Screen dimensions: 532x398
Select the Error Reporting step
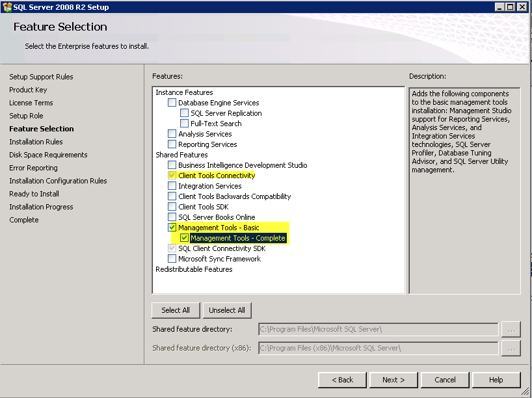33,168
